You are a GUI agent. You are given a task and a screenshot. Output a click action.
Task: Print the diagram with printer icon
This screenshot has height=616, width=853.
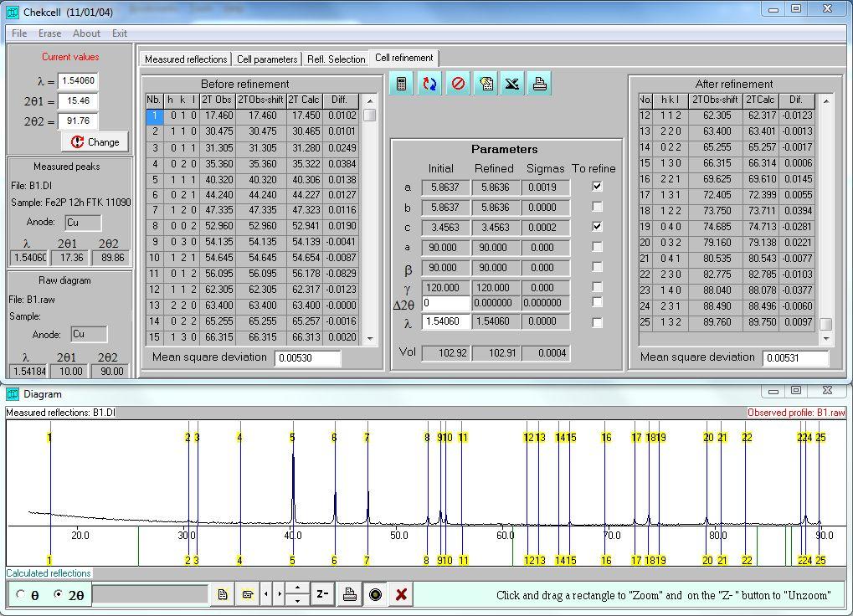click(349, 594)
